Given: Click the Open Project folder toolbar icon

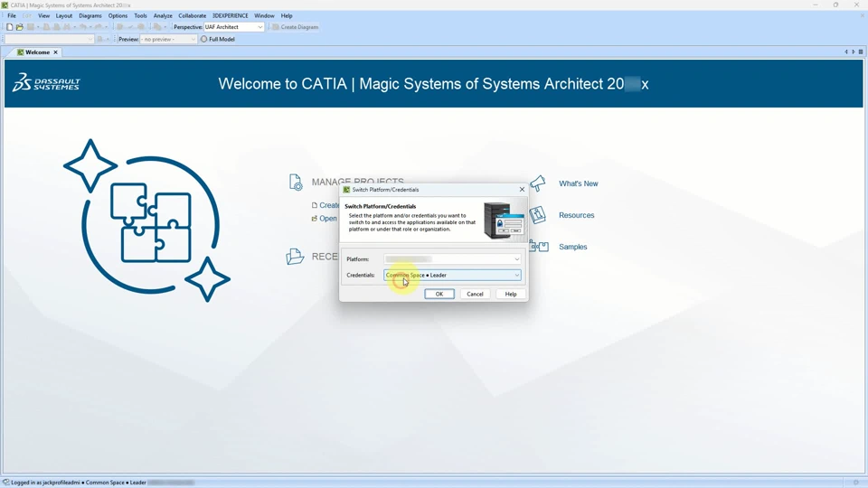Looking at the screenshot, I should click(x=19, y=27).
